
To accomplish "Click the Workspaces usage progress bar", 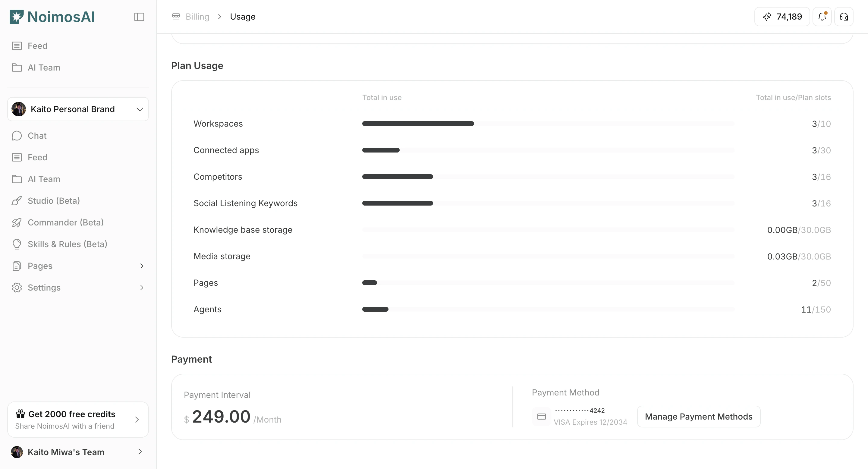I will [x=418, y=124].
